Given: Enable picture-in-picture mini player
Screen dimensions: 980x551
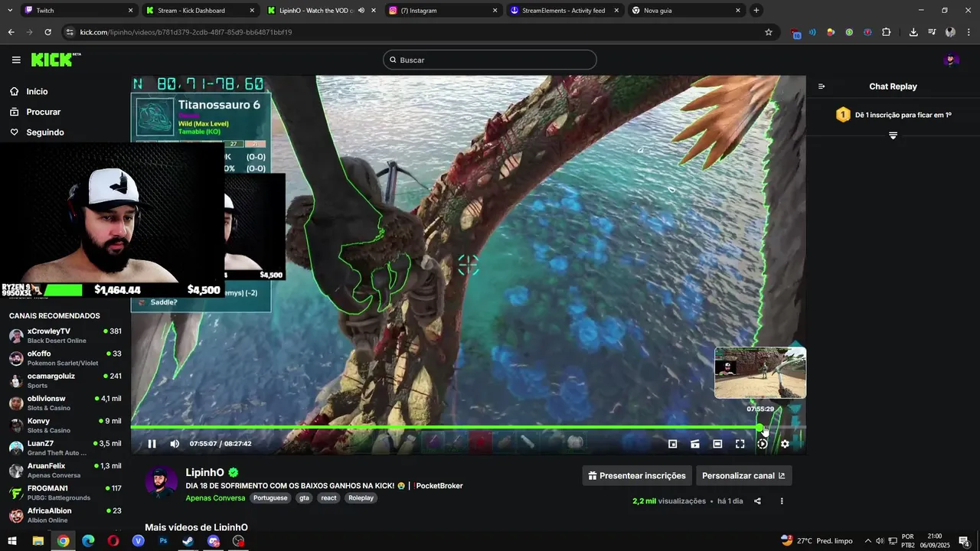Looking at the screenshot, I should click(x=673, y=444).
